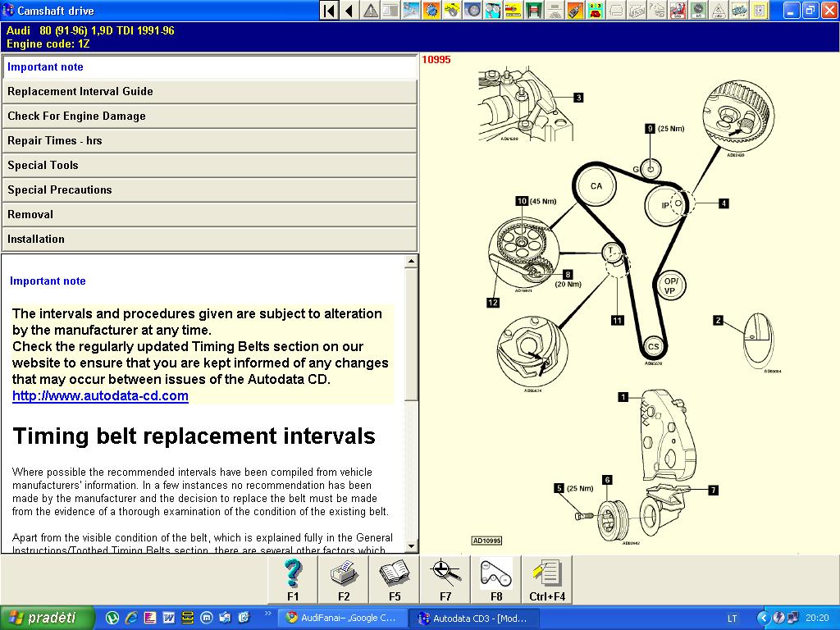Viewport: 840px width, 630px height.
Task: Open help with the F1 question mark
Action: click(x=293, y=580)
